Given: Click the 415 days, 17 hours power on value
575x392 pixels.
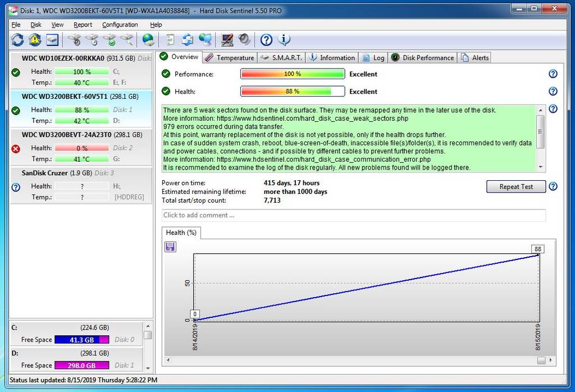Looking at the screenshot, I should (291, 183).
